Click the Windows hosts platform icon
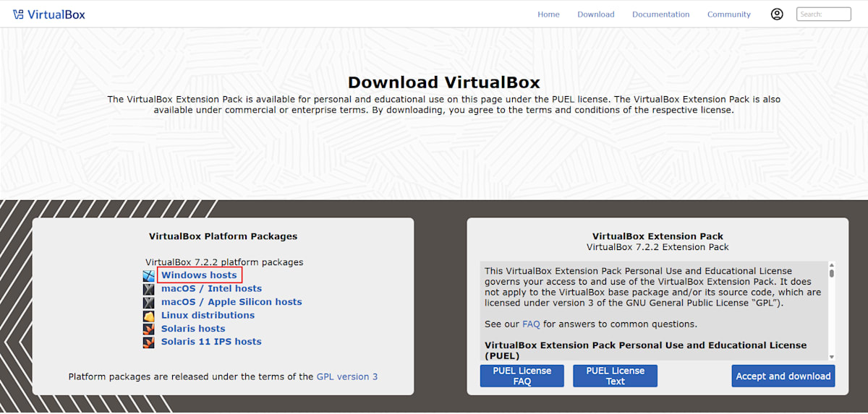 [148, 275]
